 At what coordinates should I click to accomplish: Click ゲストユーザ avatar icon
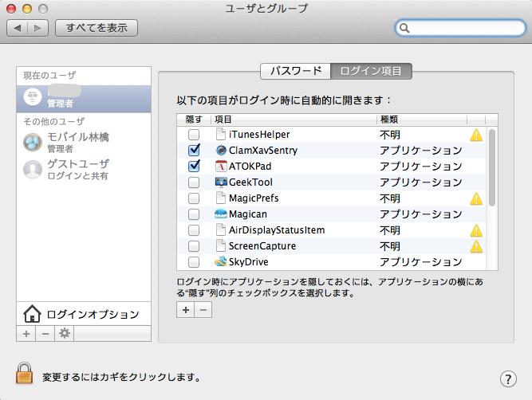[x=33, y=169]
